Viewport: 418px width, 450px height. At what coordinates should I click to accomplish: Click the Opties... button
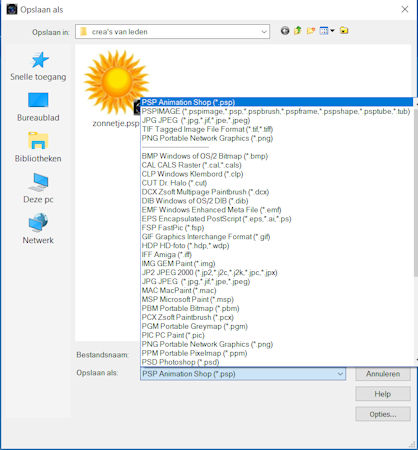tap(383, 414)
